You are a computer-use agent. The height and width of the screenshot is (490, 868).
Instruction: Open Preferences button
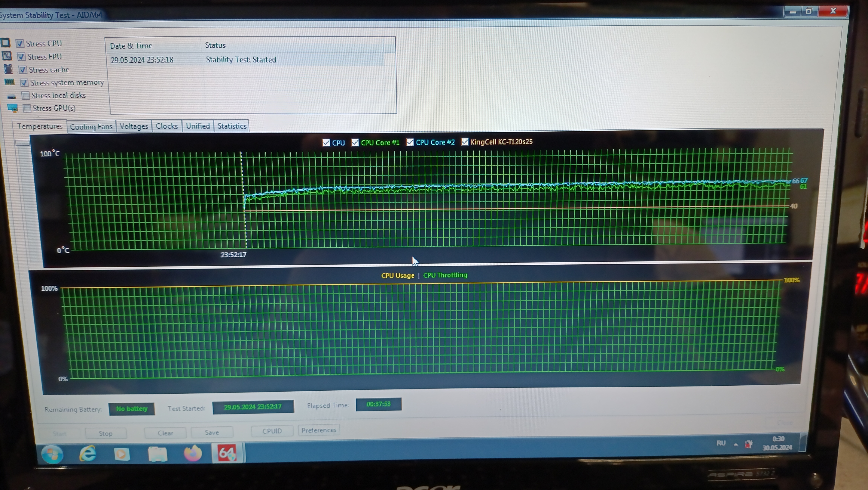tap(319, 430)
